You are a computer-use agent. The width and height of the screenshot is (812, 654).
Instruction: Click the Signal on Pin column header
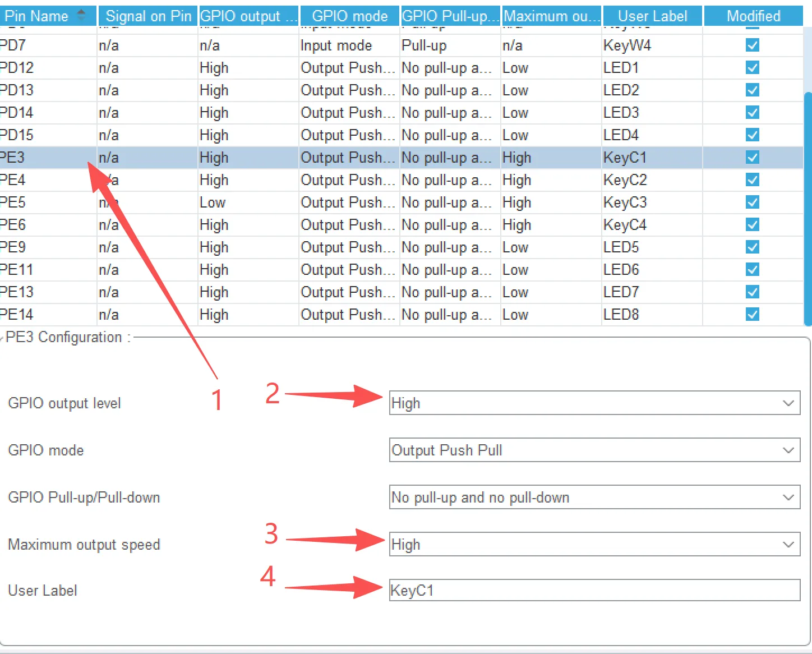pyautogui.click(x=148, y=16)
